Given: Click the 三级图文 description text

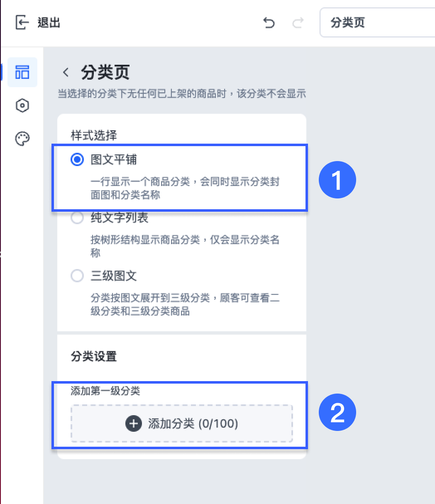Looking at the screenshot, I should point(185,304).
